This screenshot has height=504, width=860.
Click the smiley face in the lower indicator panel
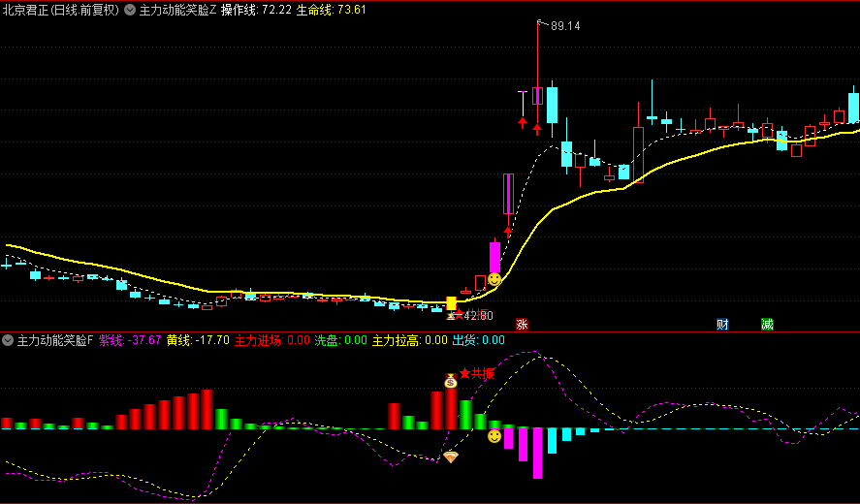pyautogui.click(x=494, y=436)
